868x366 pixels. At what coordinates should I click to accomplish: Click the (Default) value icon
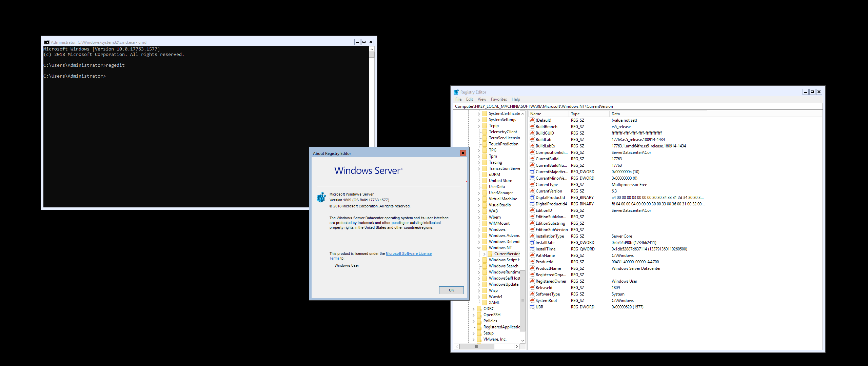pyautogui.click(x=532, y=120)
